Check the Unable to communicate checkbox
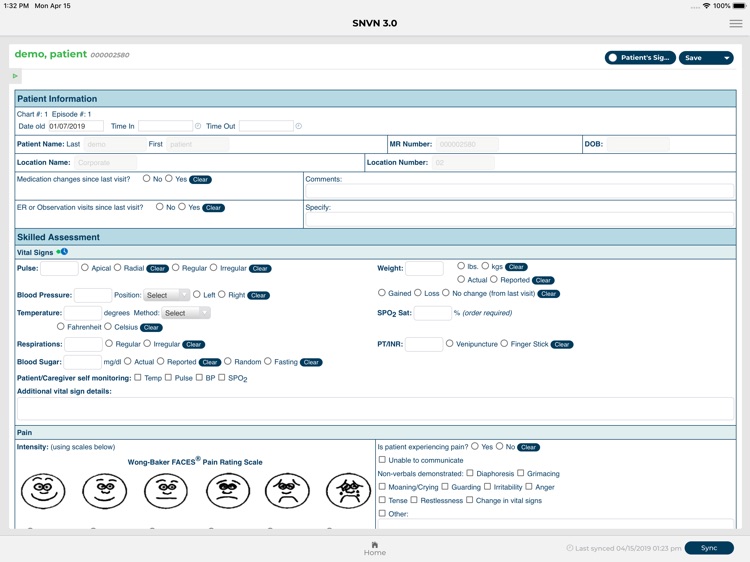This screenshot has height=562, width=750. coord(382,460)
